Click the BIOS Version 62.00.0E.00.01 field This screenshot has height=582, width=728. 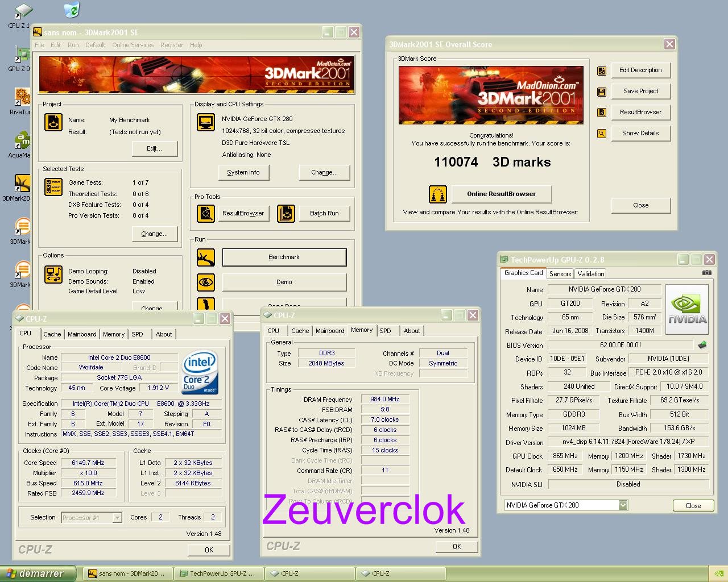click(621, 345)
